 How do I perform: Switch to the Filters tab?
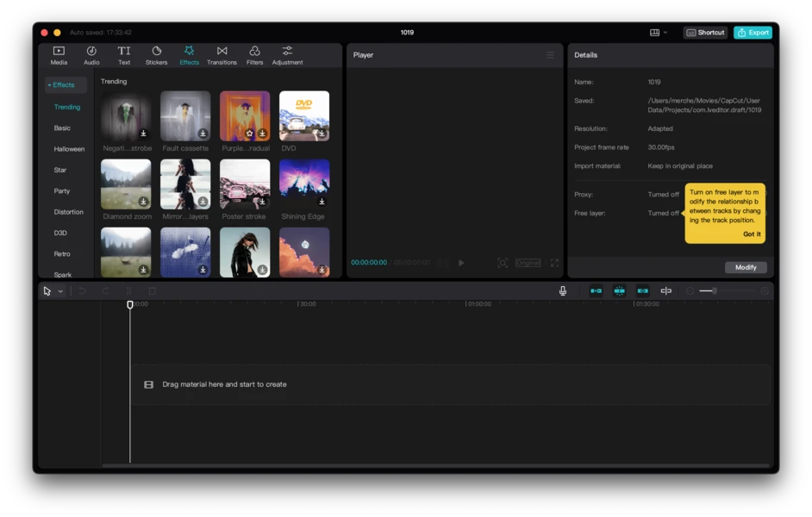click(254, 57)
